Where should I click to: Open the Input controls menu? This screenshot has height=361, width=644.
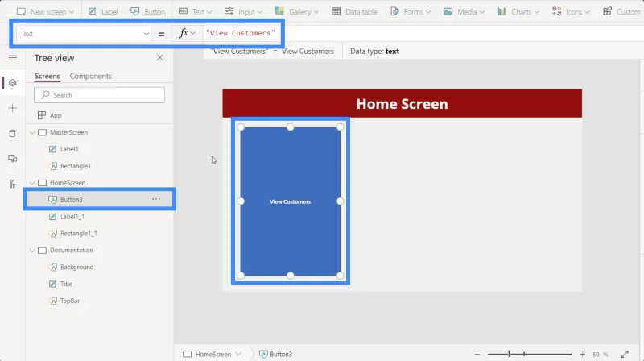[244, 11]
